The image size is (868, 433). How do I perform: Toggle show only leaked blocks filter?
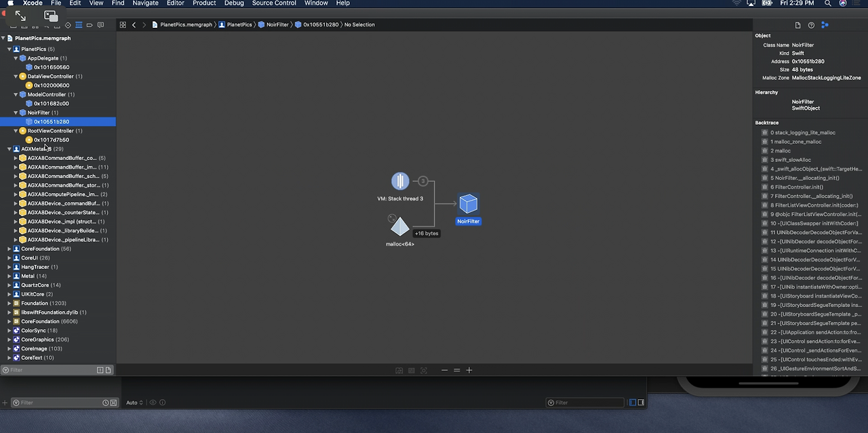click(100, 370)
